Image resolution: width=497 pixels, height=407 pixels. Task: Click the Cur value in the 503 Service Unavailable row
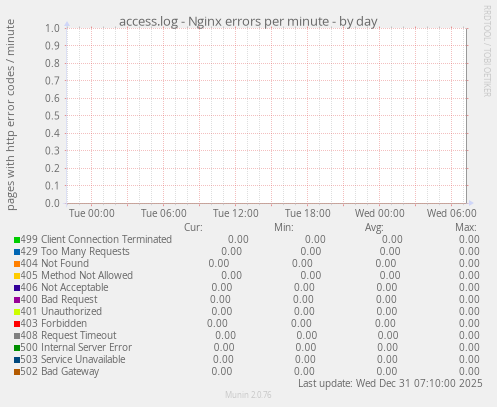[x=223, y=359]
